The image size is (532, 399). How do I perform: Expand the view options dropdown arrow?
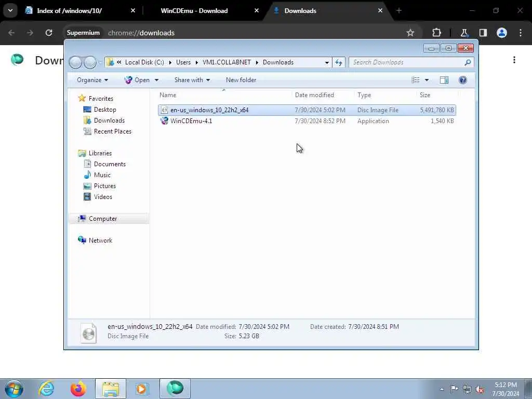tap(427, 80)
